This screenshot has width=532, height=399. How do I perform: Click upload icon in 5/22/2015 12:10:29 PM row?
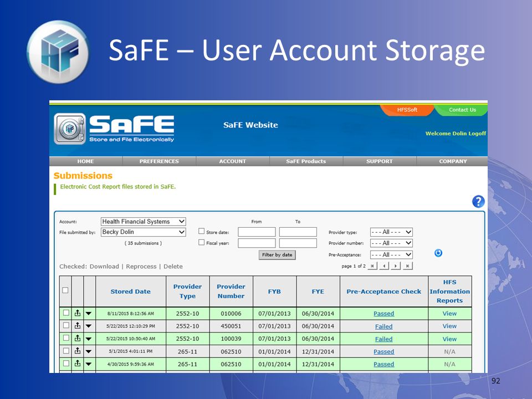pos(78,326)
